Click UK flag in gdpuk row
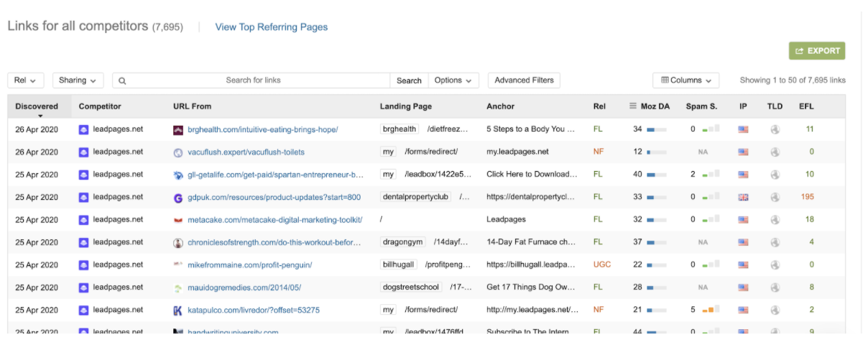 743,198
